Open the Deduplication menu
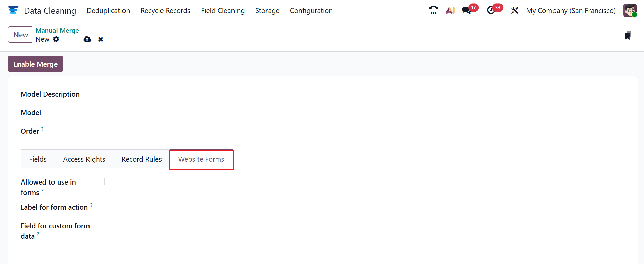 point(108,11)
